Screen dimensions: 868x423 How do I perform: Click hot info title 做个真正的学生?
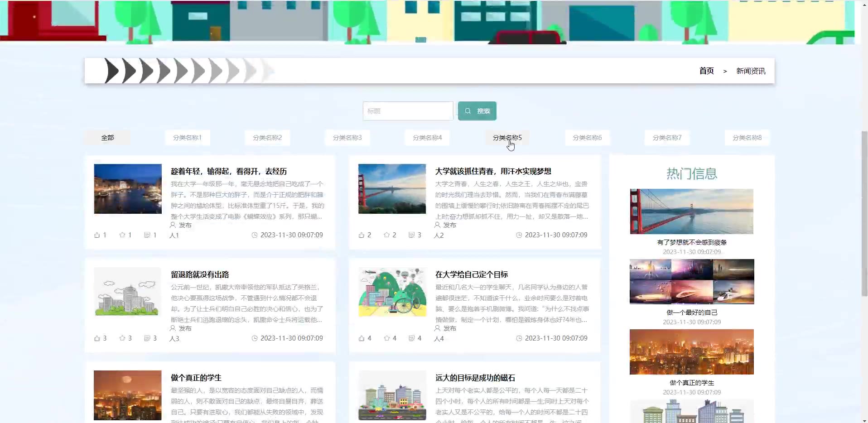[x=692, y=383]
